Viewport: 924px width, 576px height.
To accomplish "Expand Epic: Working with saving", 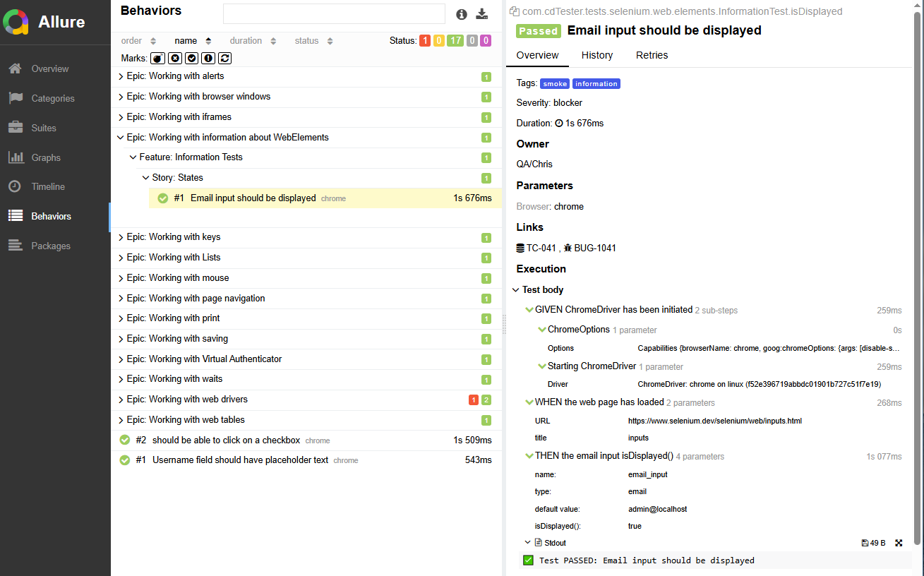I will (306, 339).
